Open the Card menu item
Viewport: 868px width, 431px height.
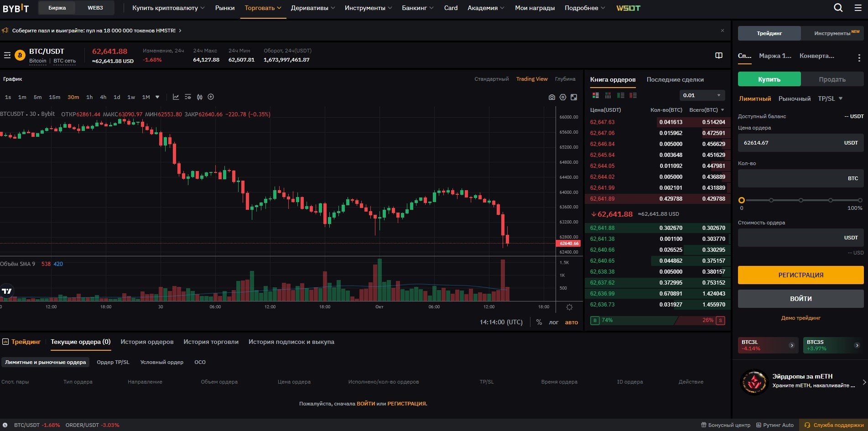451,8
